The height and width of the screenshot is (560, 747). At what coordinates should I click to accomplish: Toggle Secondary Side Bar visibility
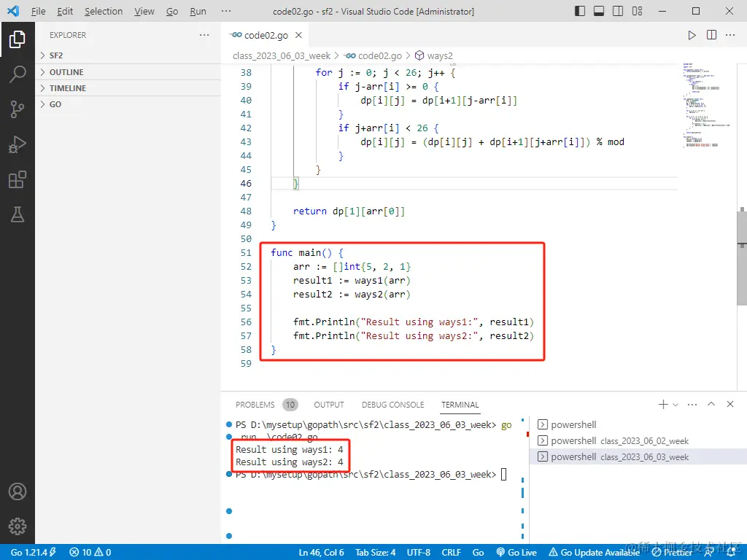pos(618,11)
